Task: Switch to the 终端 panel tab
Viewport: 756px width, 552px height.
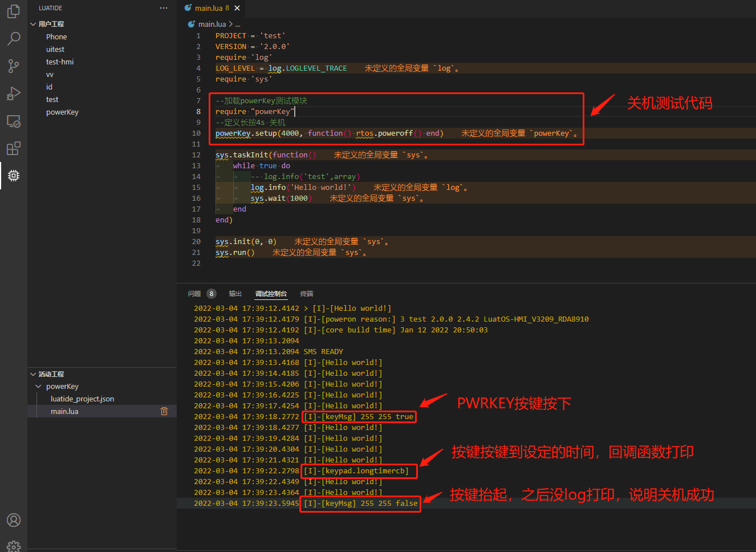Action: (x=307, y=294)
